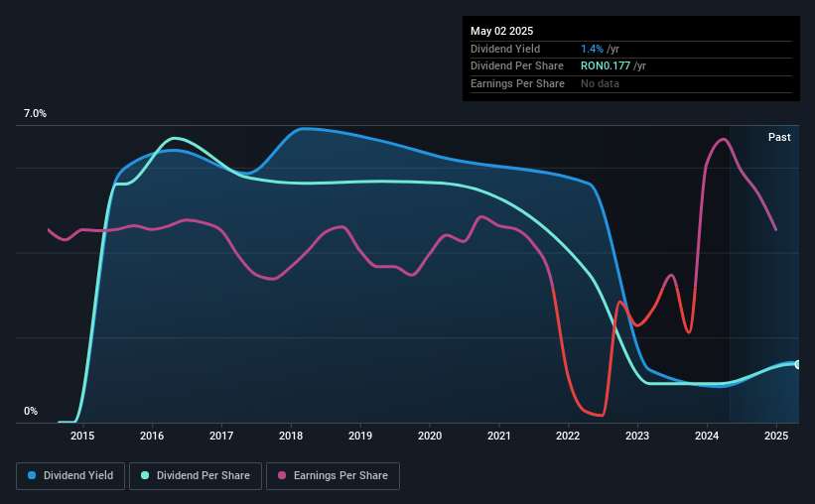Select the 2024 x-axis year label

click(707, 436)
